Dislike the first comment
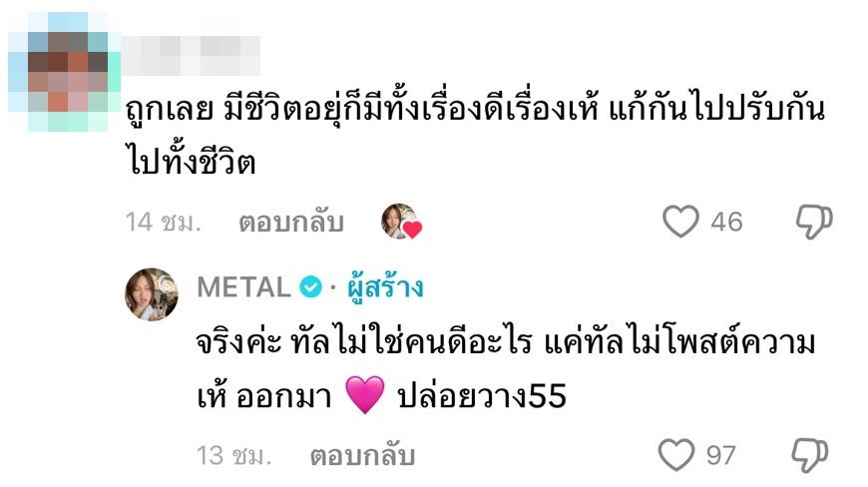Screen dimensions: 868x487 coord(814,222)
